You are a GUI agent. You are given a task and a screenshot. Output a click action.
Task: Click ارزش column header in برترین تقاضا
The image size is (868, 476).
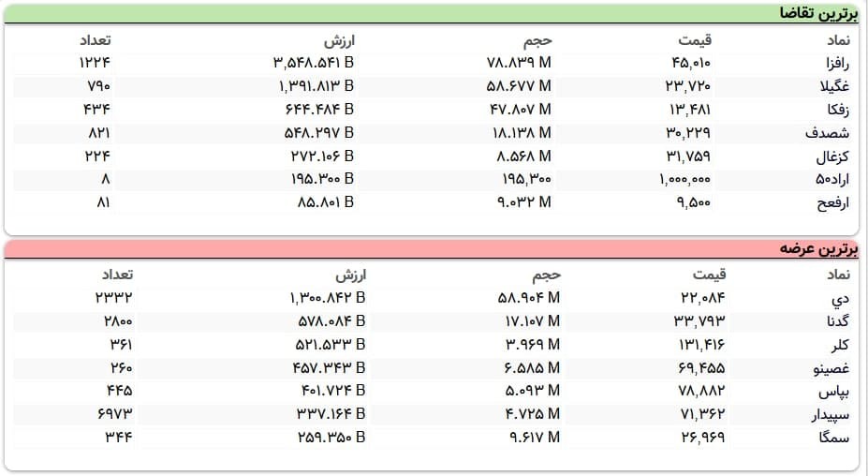click(340, 40)
